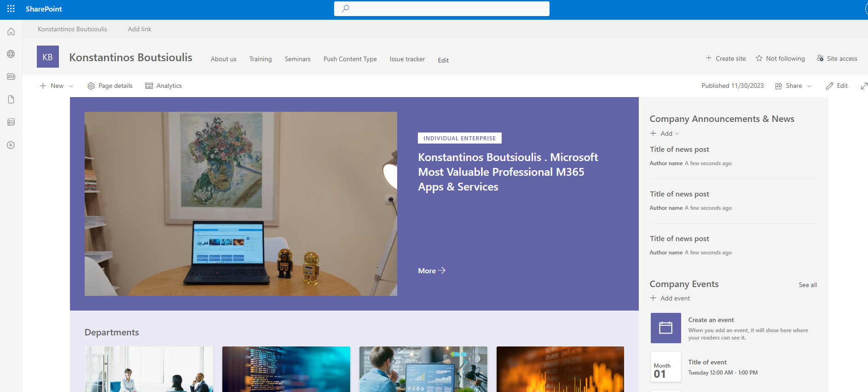Open the Training navigation item
This screenshot has width=868, height=392.
pos(260,59)
